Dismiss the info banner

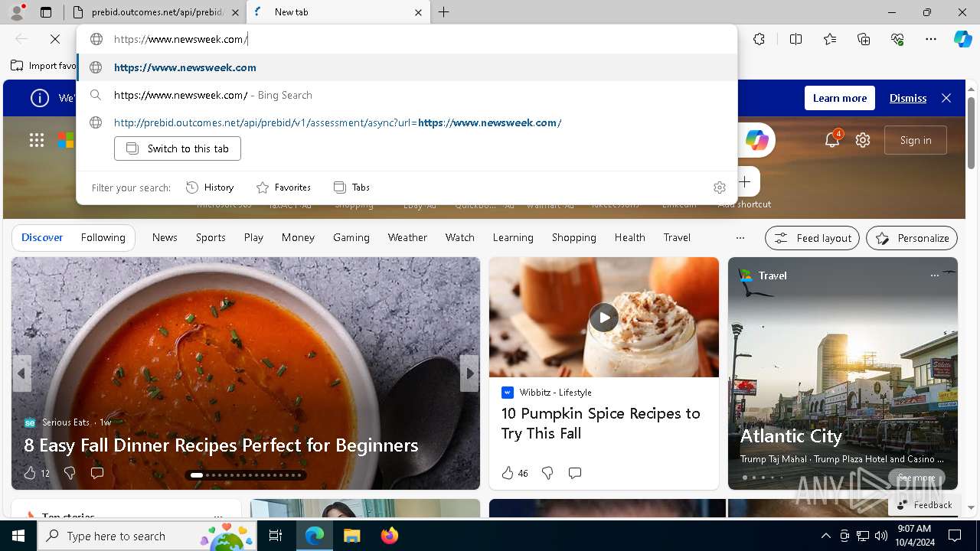[908, 98]
